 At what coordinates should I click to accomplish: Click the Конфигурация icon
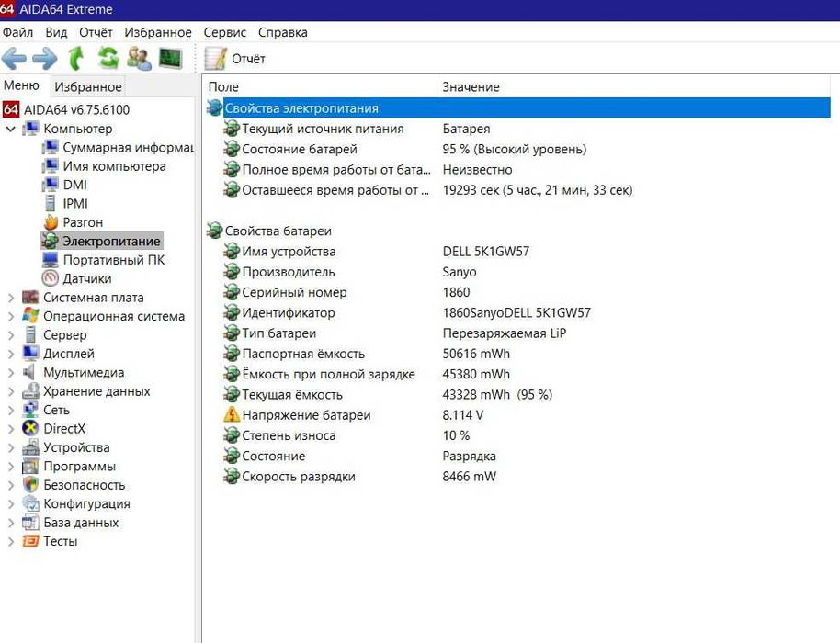[x=30, y=503]
